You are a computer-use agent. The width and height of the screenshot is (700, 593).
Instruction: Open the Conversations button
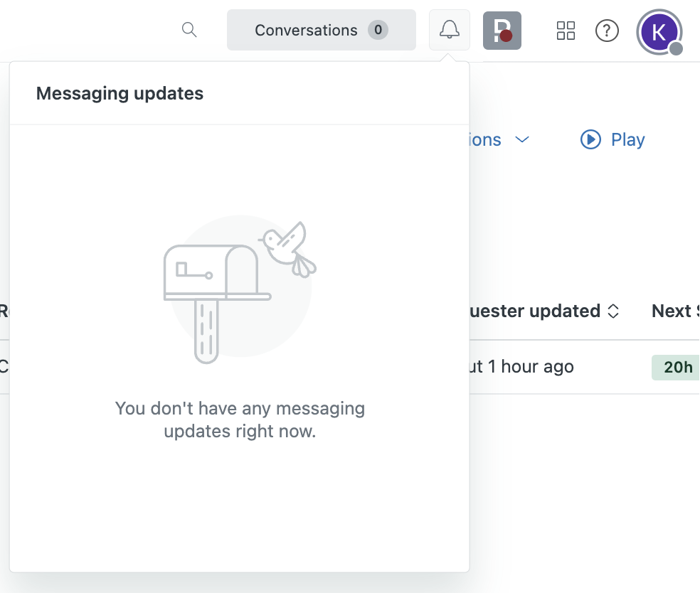pos(306,30)
